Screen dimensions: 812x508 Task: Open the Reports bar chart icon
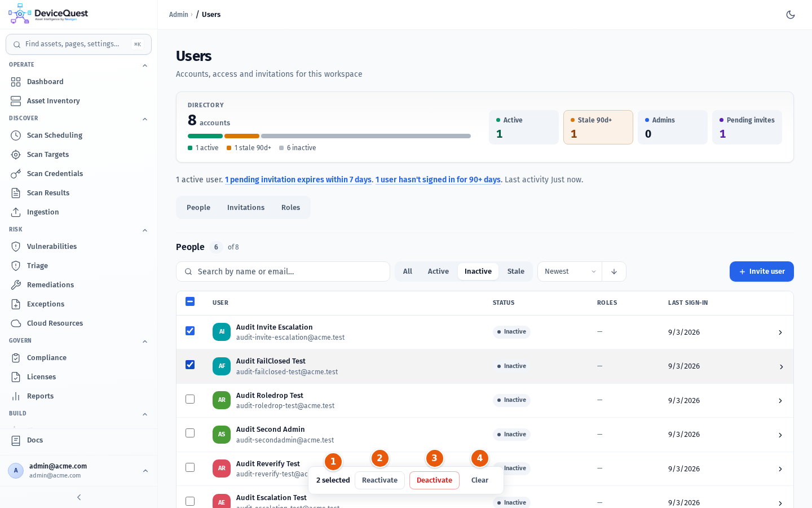16,396
